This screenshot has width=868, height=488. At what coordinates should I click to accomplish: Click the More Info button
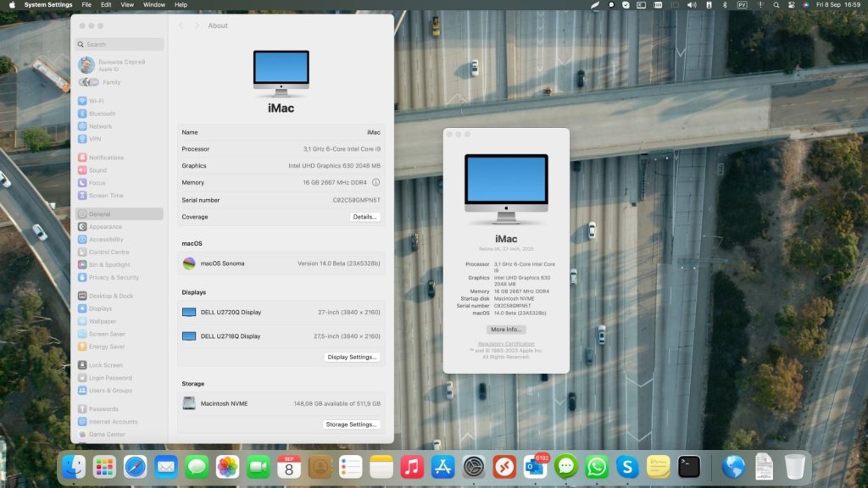pyautogui.click(x=506, y=329)
